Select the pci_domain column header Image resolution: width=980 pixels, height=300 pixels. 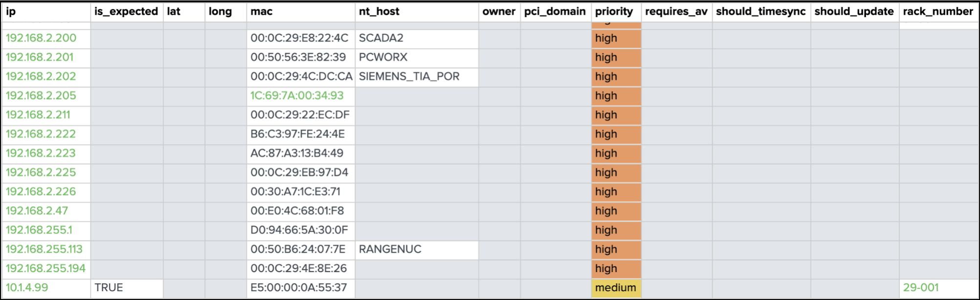click(555, 12)
